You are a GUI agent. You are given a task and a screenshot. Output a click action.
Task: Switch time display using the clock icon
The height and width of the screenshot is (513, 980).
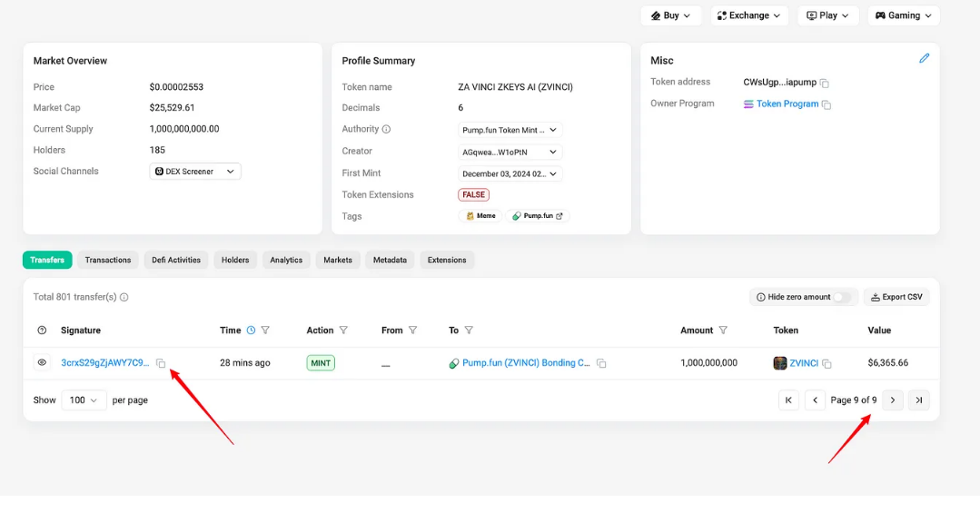[x=251, y=330]
